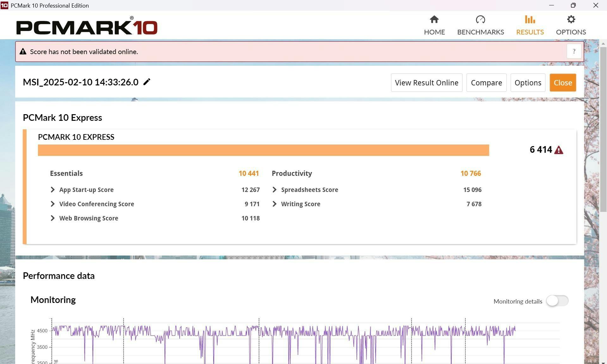Click the PCMark 10 Express section title
Image resolution: width=607 pixels, height=364 pixels.
point(62,118)
